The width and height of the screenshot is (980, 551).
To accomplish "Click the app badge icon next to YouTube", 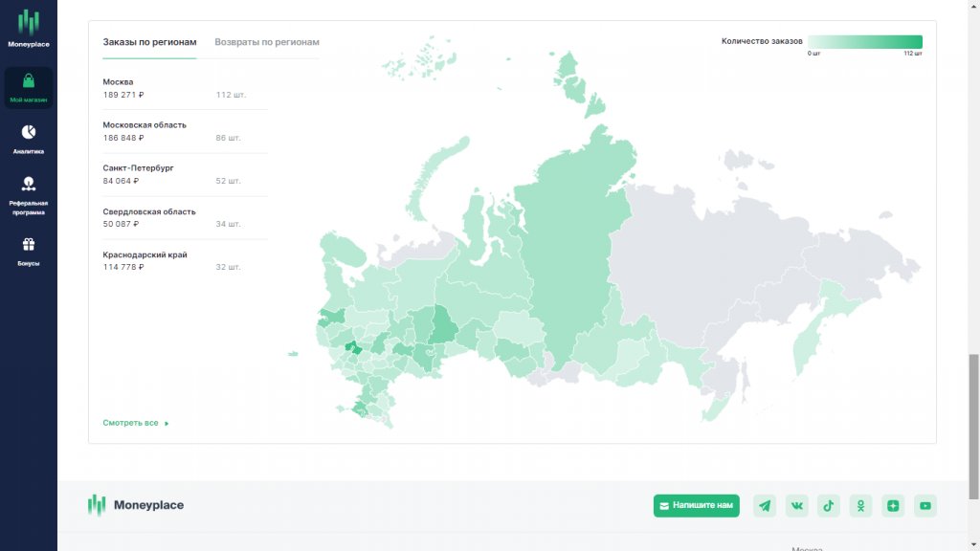I will tap(893, 505).
